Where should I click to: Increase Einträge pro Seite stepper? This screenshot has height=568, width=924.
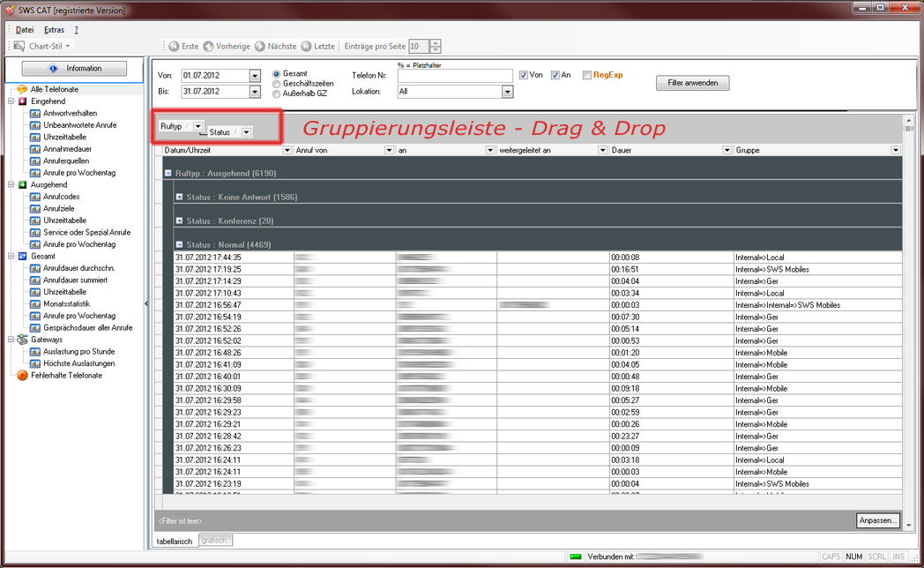point(436,43)
